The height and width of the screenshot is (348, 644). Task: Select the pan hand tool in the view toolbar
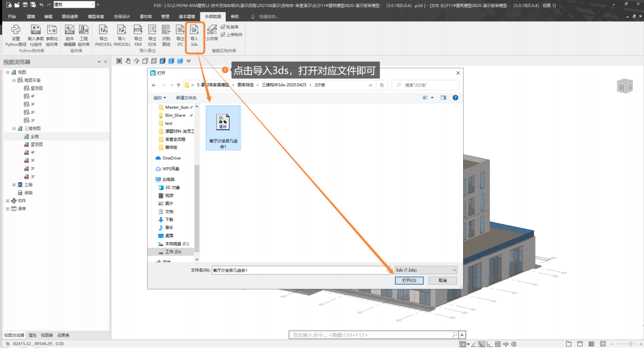128,61
